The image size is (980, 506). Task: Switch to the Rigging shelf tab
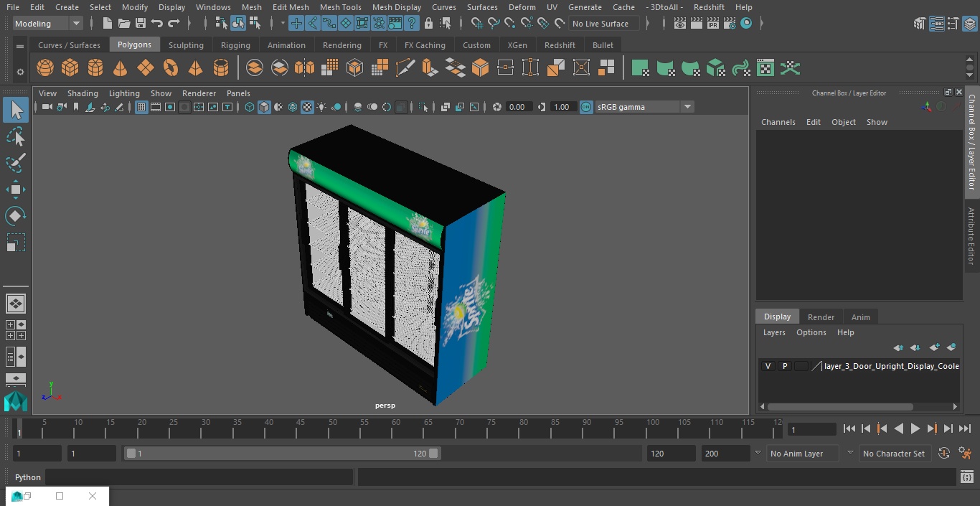235,45
